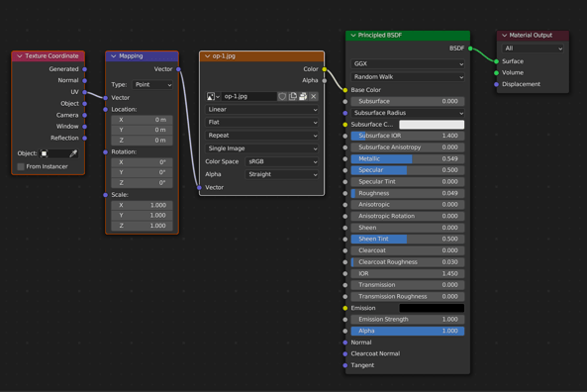Collapse the Material Output node
Screen dimensions: 587x392
[504, 36]
